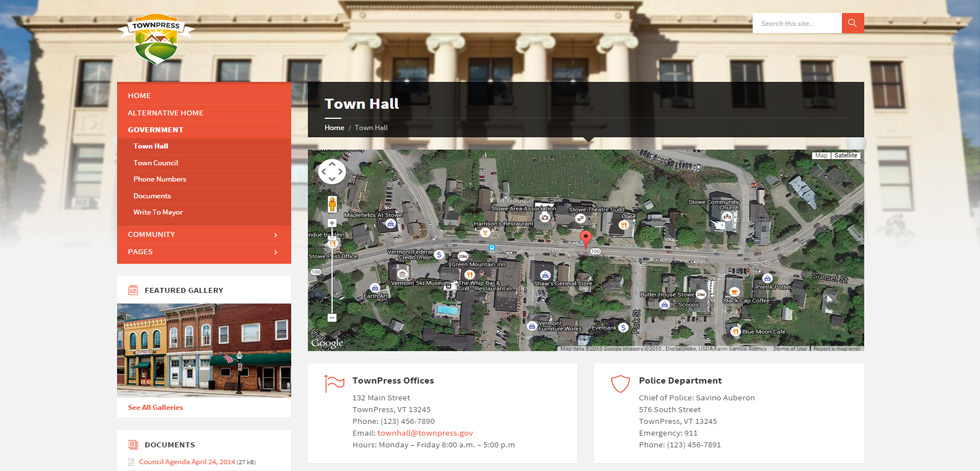Viewport: 980px width, 471px height.
Task: Open the Documents submenu item
Action: (152, 196)
